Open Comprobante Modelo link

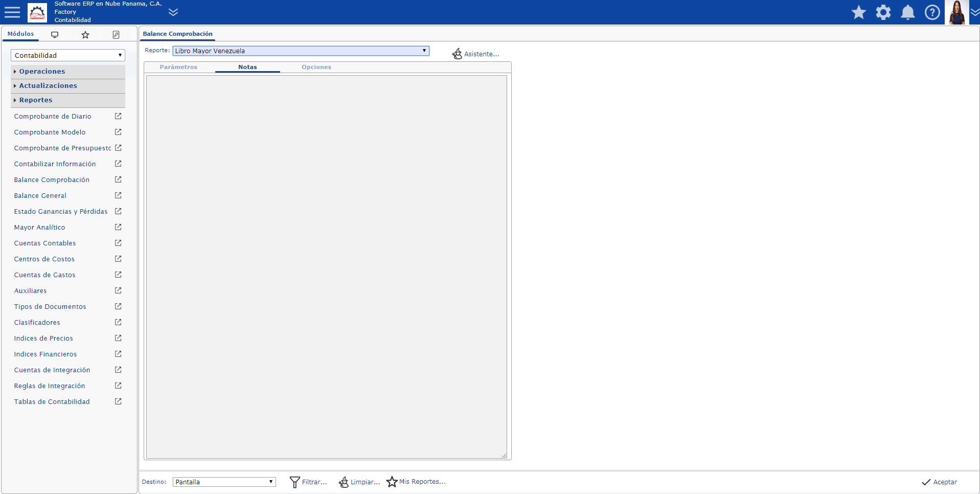coord(50,132)
